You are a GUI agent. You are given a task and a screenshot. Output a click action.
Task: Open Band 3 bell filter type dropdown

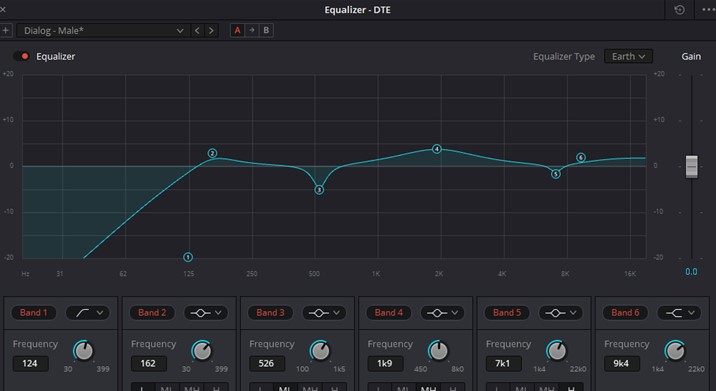[x=324, y=312]
